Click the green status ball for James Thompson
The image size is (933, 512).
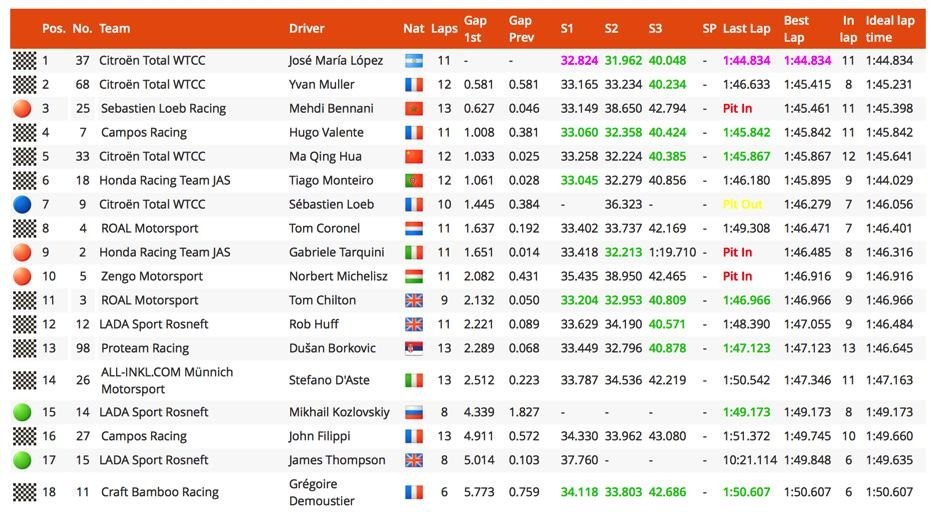pyautogui.click(x=22, y=460)
